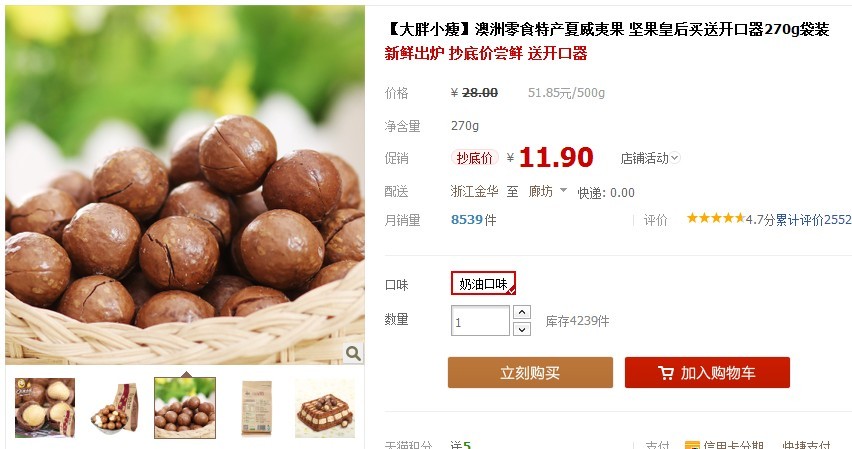Select the first thumbnail of cracked nuts
Image resolution: width=852 pixels, height=449 pixels.
[x=45, y=408]
